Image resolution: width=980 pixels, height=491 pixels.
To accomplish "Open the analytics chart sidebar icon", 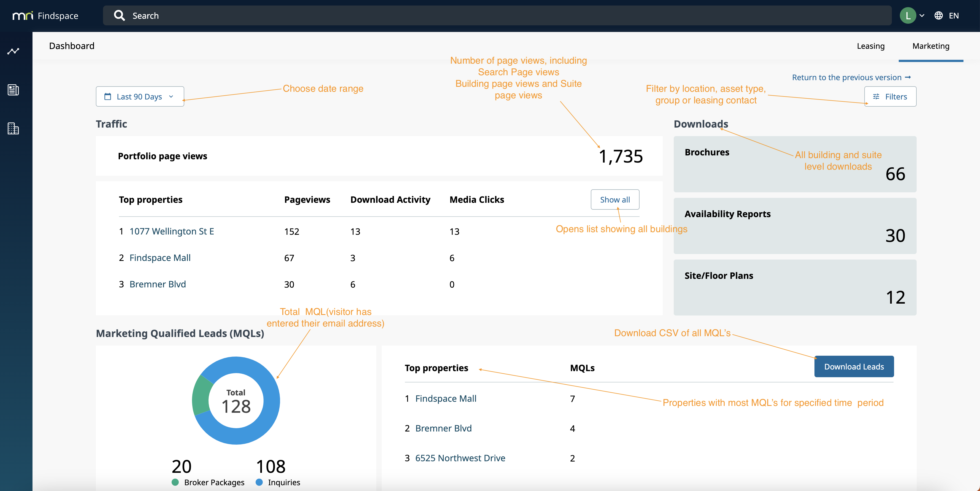I will point(13,51).
